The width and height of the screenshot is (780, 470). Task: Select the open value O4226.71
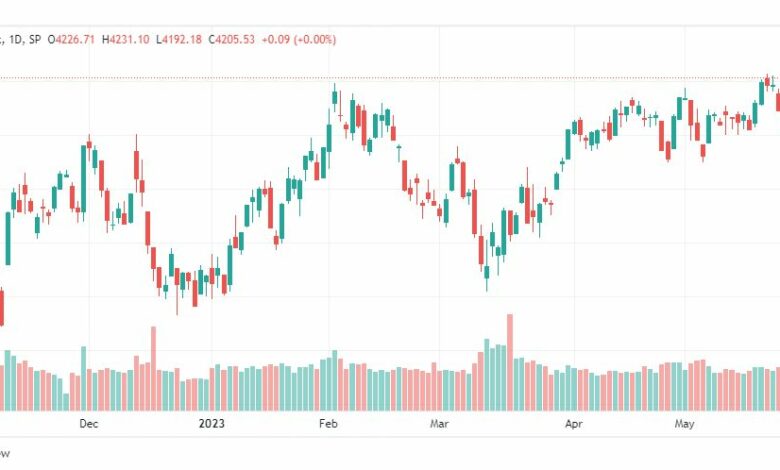(71, 39)
